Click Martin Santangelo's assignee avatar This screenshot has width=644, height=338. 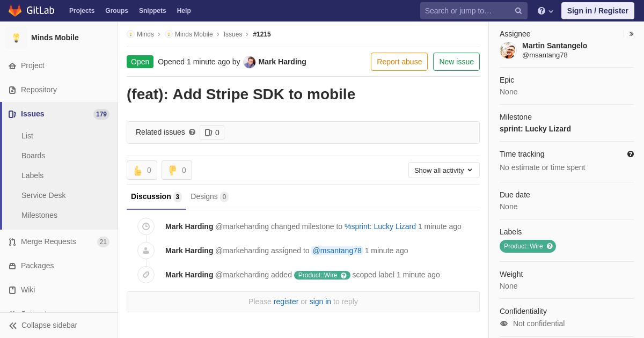click(508, 50)
